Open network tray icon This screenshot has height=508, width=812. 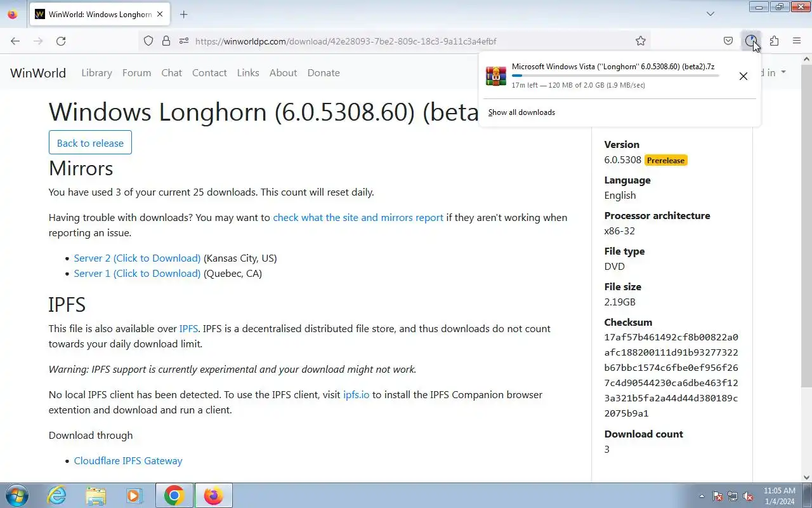click(733, 496)
